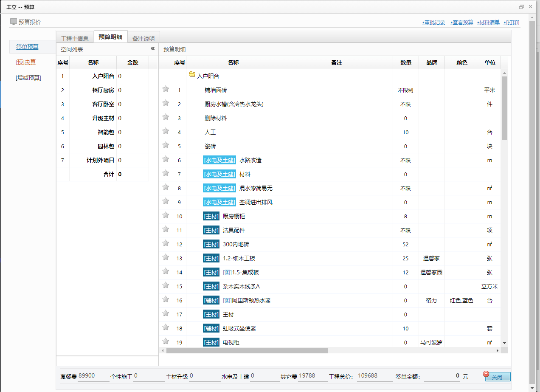Open the 备注说明 tab
Viewport: 540px width, 392px height.
[x=143, y=37]
